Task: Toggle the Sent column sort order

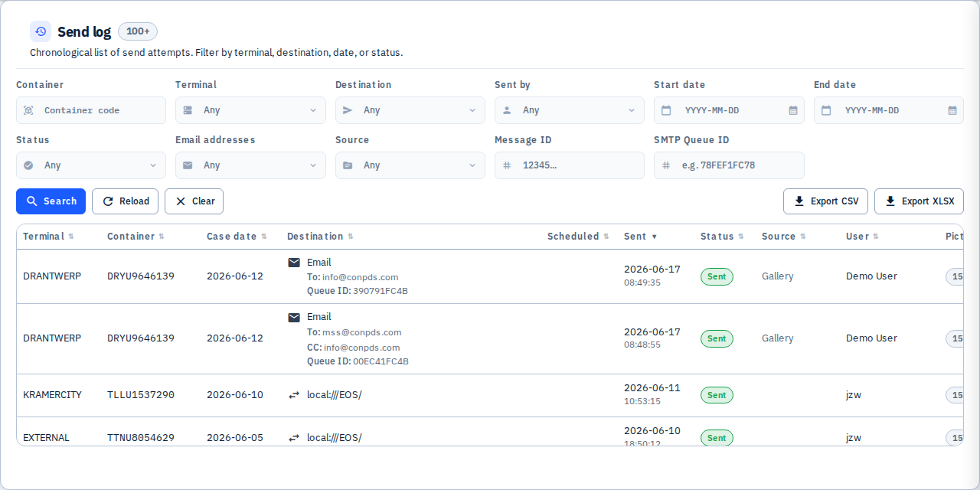Action: pyautogui.click(x=641, y=237)
